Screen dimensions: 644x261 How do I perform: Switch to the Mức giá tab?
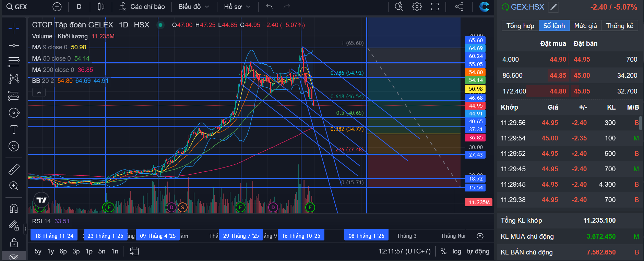585,26
